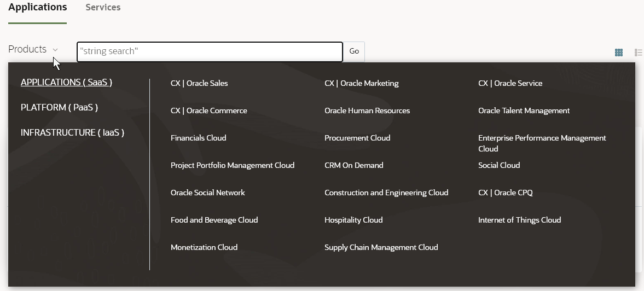Select CX | Oracle CPQ
This screenshot has width=644, height=291.
[505, 193]
